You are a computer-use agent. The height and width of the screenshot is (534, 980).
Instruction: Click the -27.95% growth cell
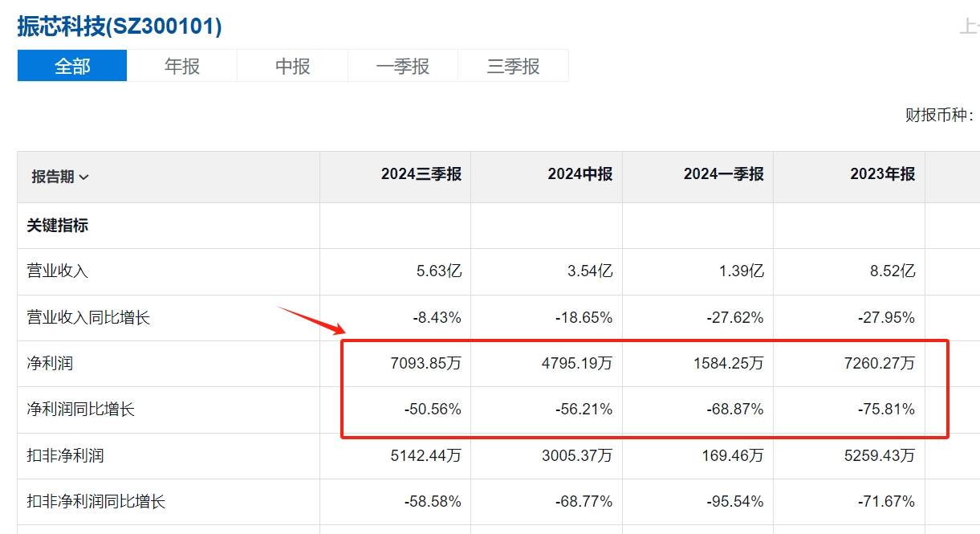(x=886, y=318)
